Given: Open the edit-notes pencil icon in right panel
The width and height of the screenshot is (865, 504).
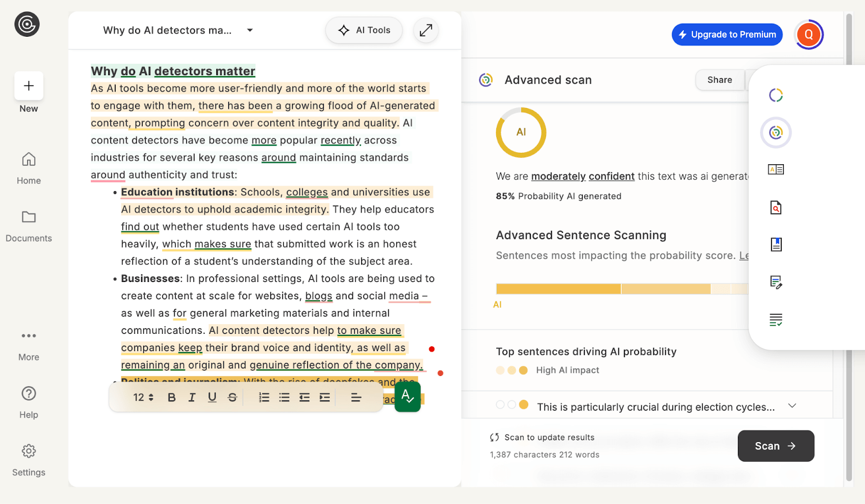Looking at the screenshot, I should pyautogui.click(x=776, y=282).
